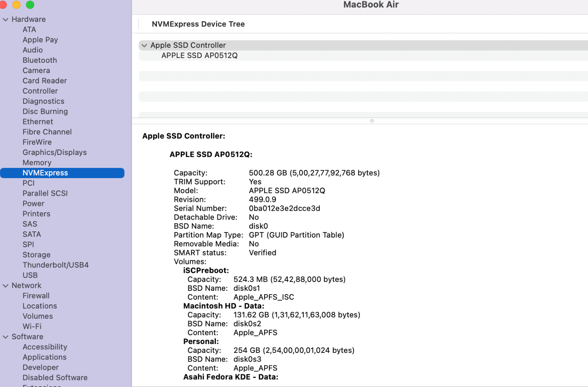Click the NVMExpress Device Tree column header
Image resolution: width=588 pixels, height=387 pixels.
point(198,24)
